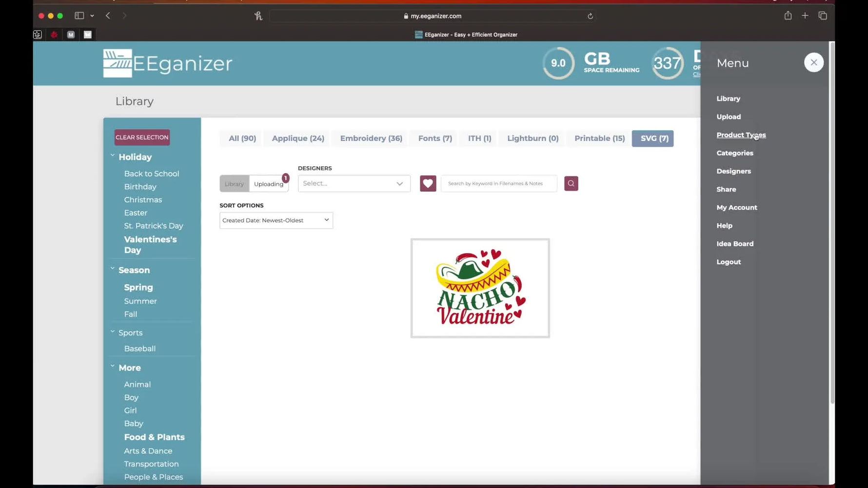
Task: Open Categories from the Menu panel
Action: pyautogui.click(x=734, y=153)
